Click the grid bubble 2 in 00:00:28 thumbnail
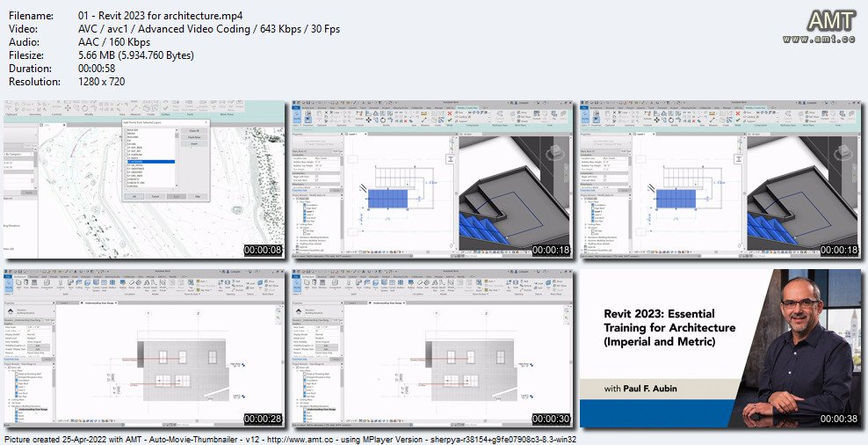Screen dimensions: 868x445 (x=199, y=314)
